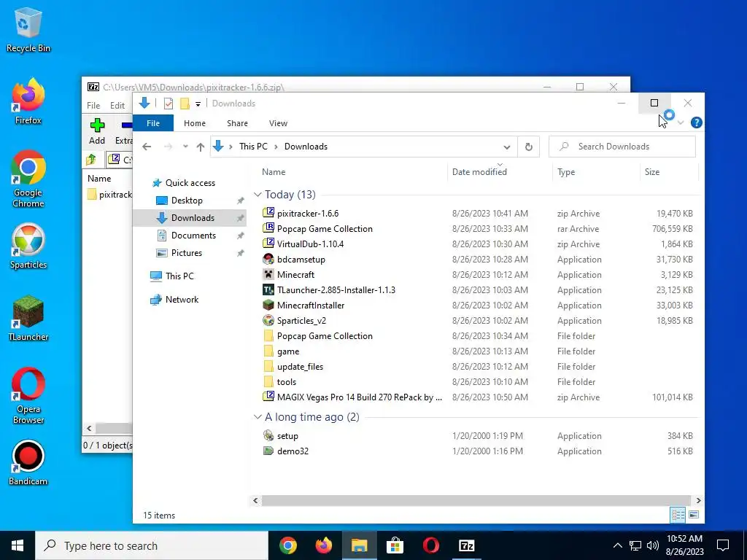The image size is (747, 560).
Task: Open the Share ribbon tab
Action: (237, 123)
